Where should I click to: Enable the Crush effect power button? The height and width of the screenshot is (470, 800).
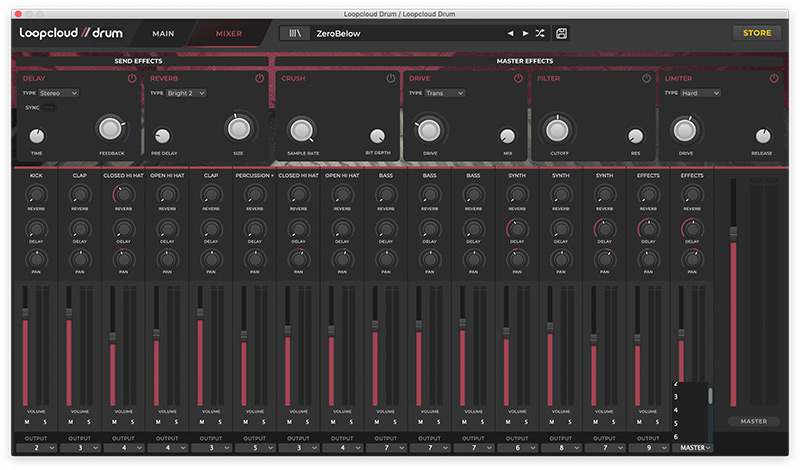(x=391, y=79)
